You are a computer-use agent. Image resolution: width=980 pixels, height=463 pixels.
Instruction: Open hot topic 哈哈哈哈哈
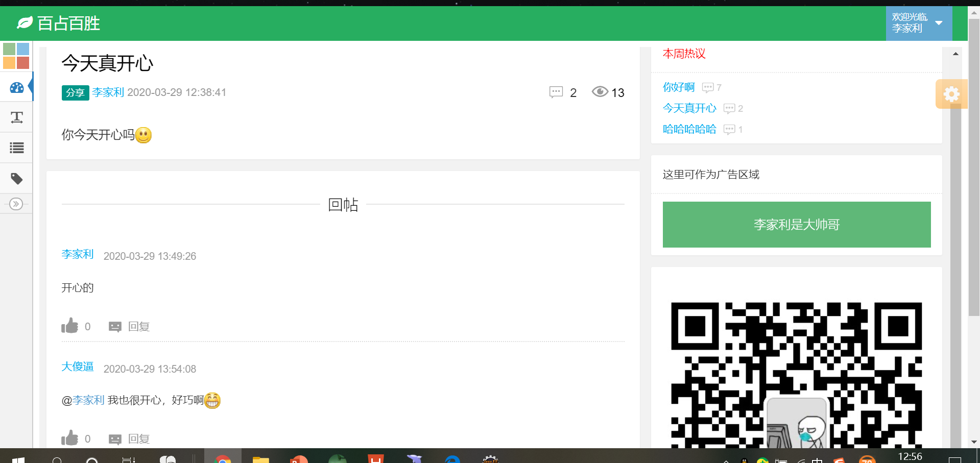coord(689,129)
